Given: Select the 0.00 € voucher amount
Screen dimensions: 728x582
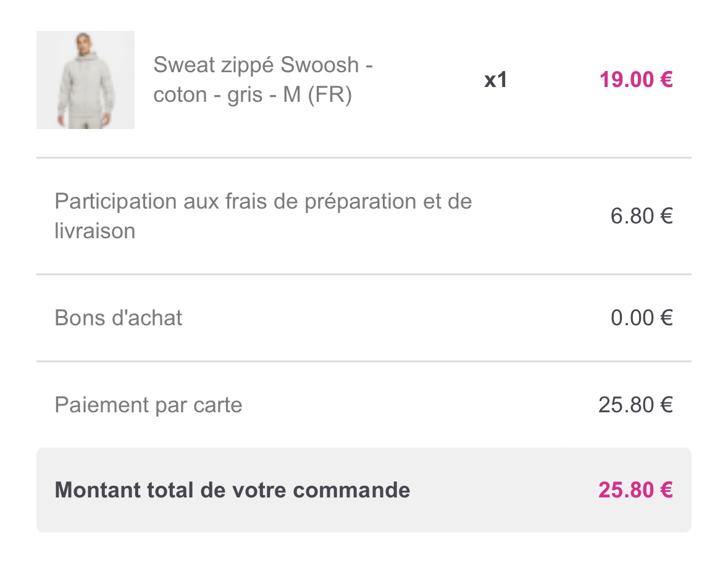Looking at the screenshot, I should [x=642, y=318].
